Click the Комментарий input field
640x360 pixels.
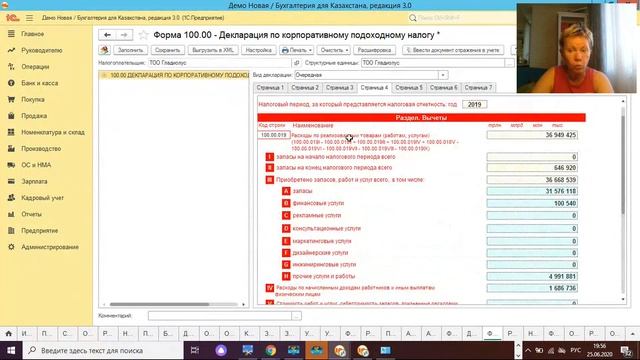220,316
